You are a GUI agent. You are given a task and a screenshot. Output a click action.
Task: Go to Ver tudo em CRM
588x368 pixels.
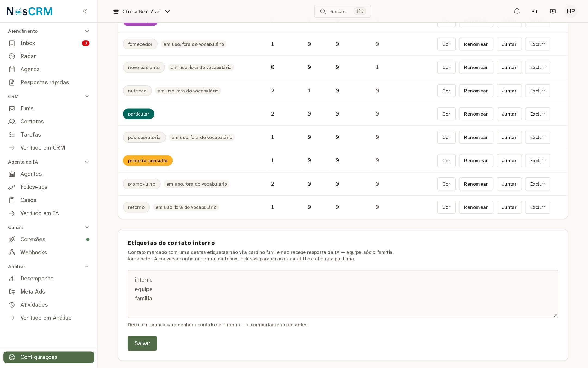coord(49,148)
